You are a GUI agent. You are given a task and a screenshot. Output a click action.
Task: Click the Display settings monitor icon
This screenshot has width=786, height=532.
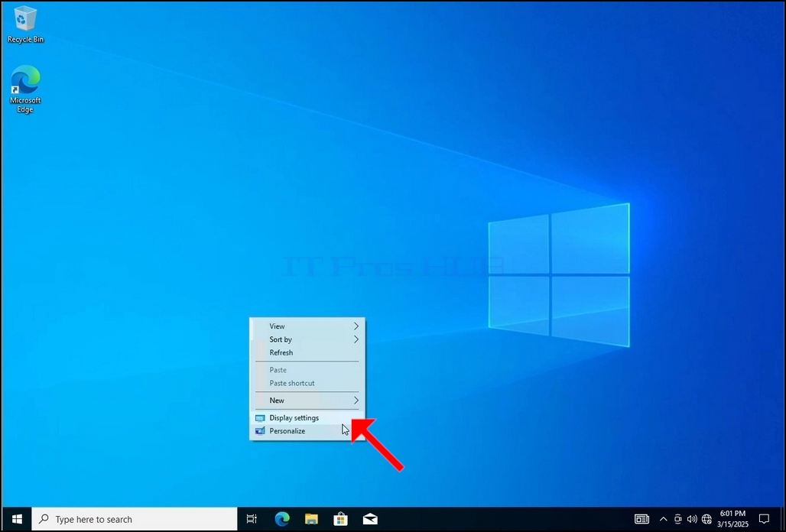coord(260,418)
